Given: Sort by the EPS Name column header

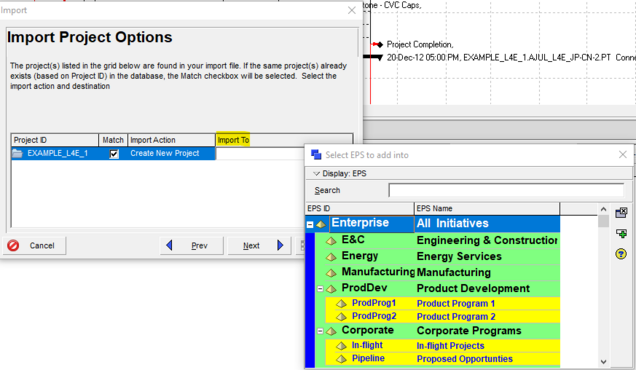Looking at the screenshot, I should pos(487,209).
